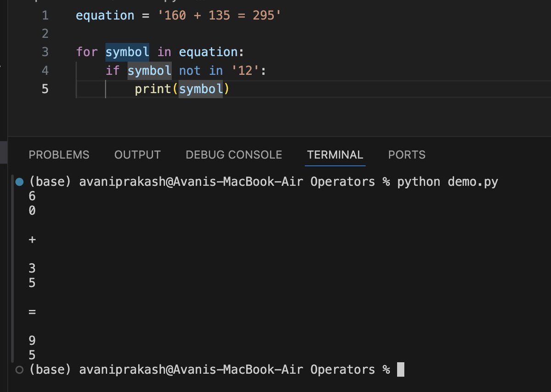Switch to the PROBLEMS panel tab
The width and height of the screenshot is (551, 392).
59,155
